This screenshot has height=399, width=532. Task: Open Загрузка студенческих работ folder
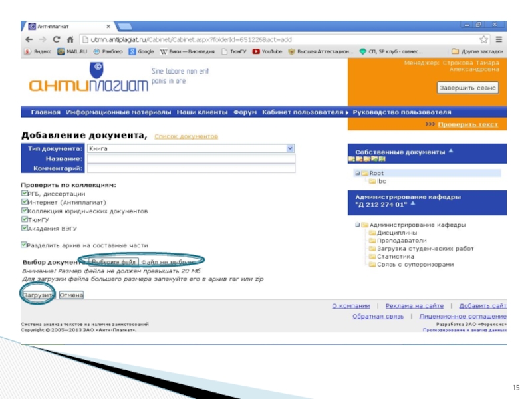pyautogui.click(x=422, y=248)
